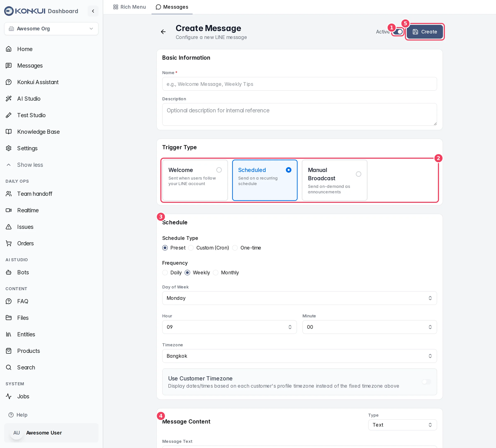Switch to the Rich Menu tab
The height and width of the screenshot is (448, 496).
129,7
